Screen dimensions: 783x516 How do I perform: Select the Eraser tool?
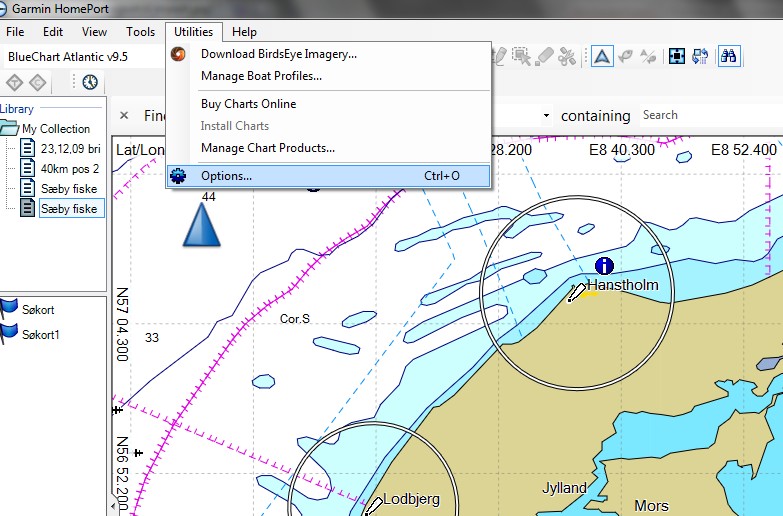(544, 56)
